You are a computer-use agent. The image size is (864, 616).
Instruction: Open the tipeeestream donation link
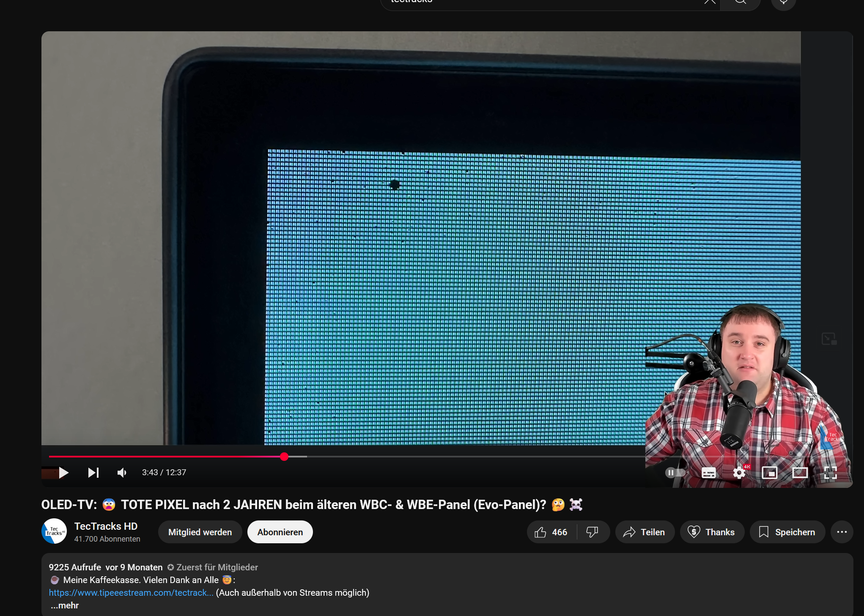[x=132, y=593]
